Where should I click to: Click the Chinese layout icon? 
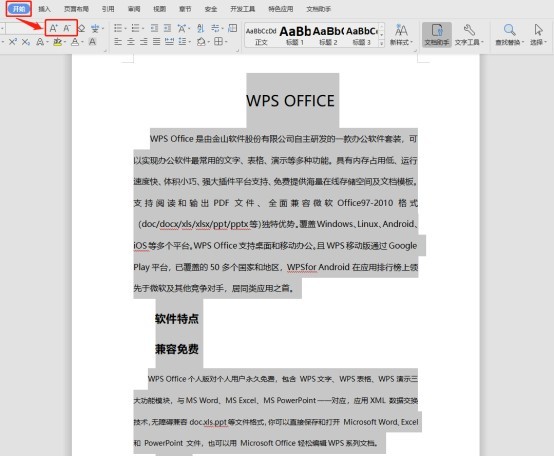pyautogui.click(x=182, y=28)
